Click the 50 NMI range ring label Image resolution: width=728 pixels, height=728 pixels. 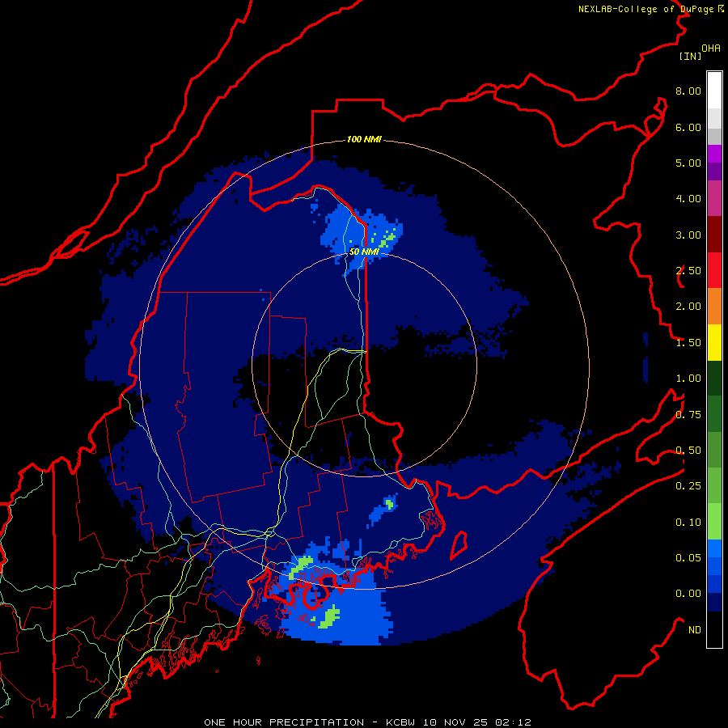click(364, 252)
